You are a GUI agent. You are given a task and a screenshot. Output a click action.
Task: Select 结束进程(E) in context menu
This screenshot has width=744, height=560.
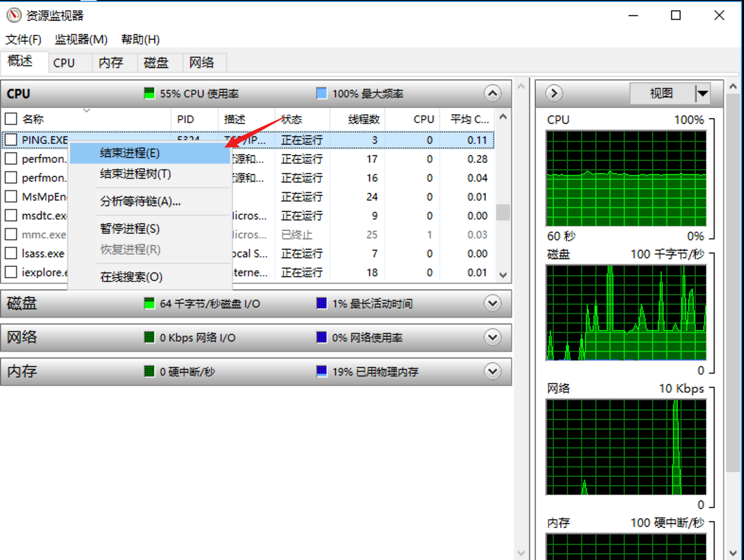pos(150,153)
